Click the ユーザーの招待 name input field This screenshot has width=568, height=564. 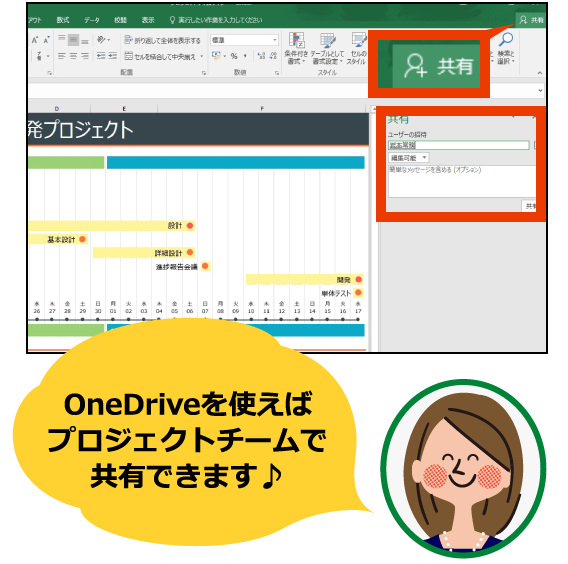click(x=459, y=145)
